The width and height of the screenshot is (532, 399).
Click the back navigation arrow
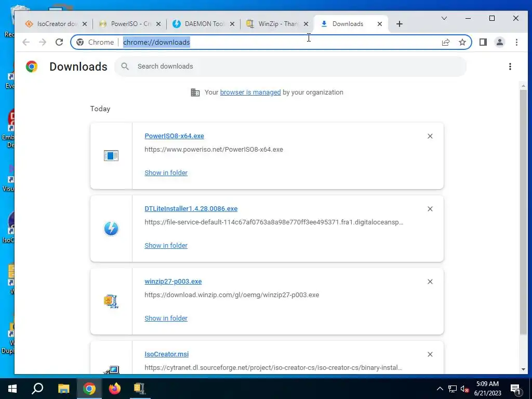[26, 42]
